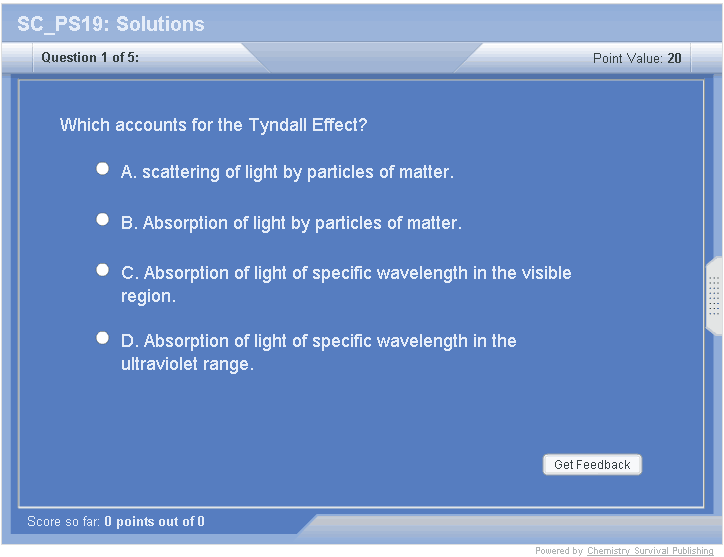Click the 'Score so far' text
The height and width of the screenshot is (557, 724).
[64, 521]
